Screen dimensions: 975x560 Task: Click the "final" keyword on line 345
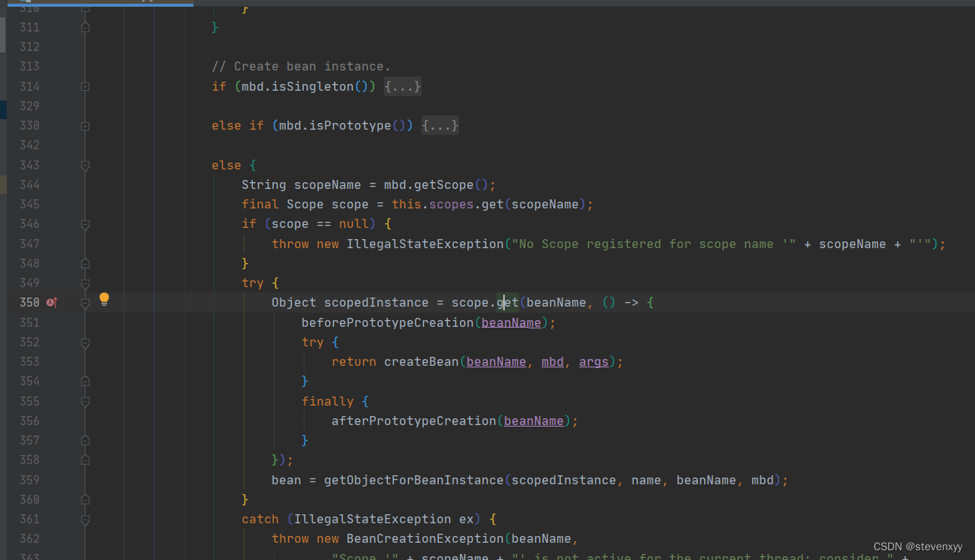click(x=260, y=205)
